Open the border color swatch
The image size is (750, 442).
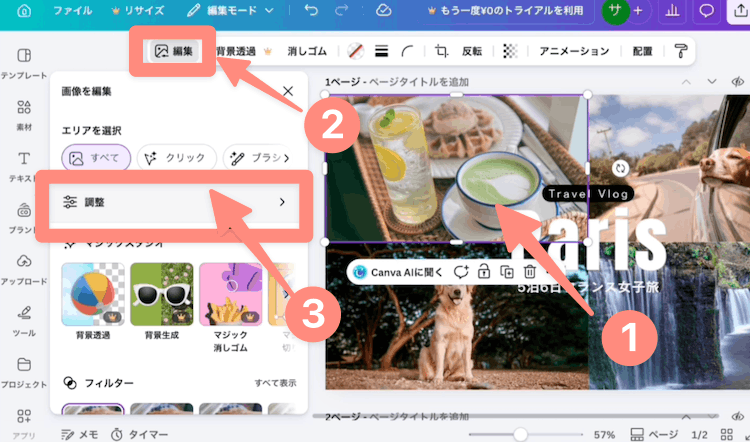(355, 51)
